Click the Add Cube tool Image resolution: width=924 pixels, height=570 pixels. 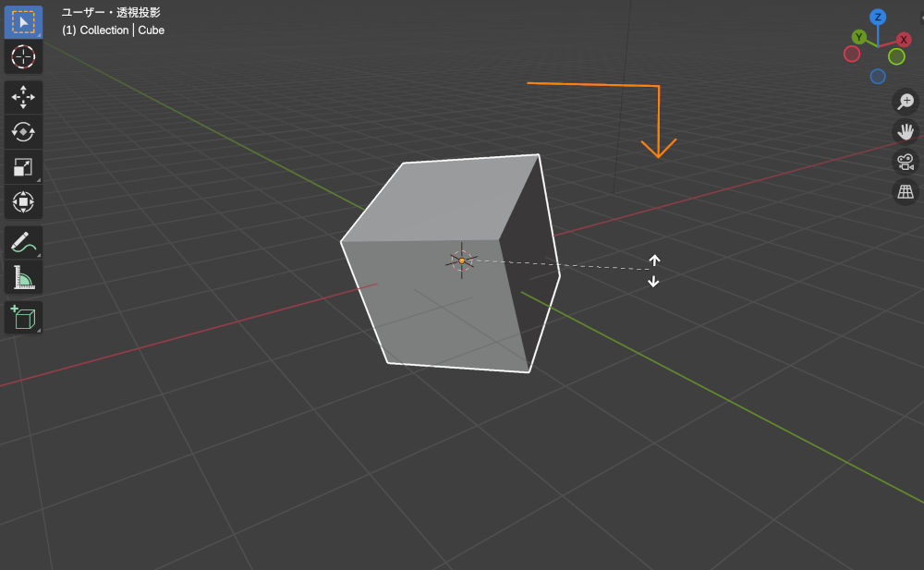pos(23,318)
